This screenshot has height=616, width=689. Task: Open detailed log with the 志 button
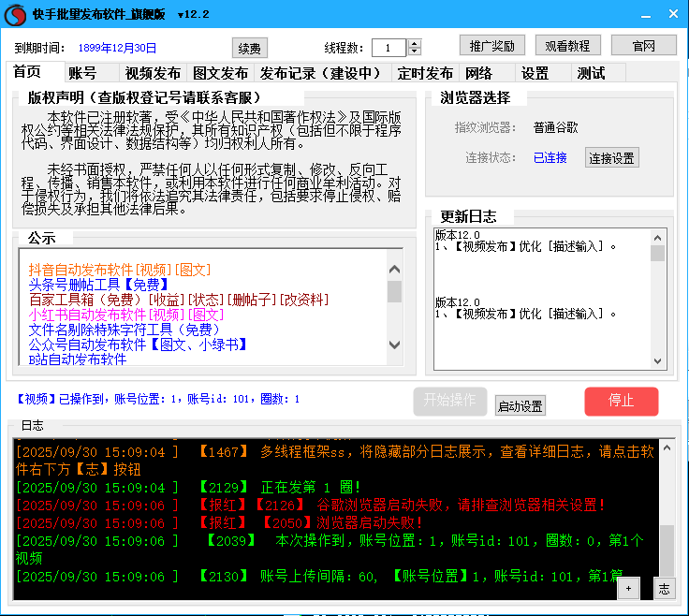pos(663,588)
